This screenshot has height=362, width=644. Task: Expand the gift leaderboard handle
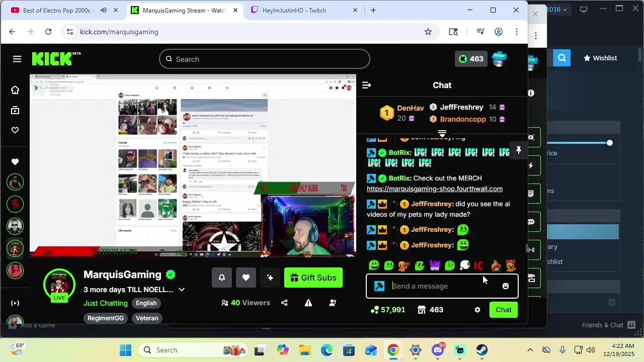point(442,133)
